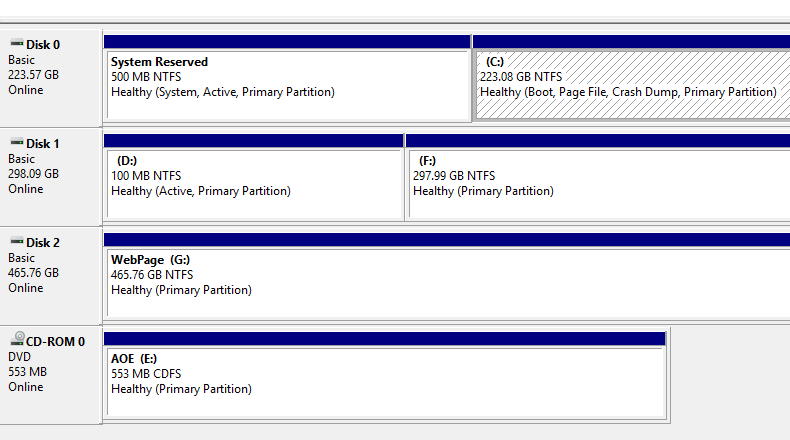Click the Online status under Disk 2
This screenshot has height=440, width=790.
pos(26,288)
